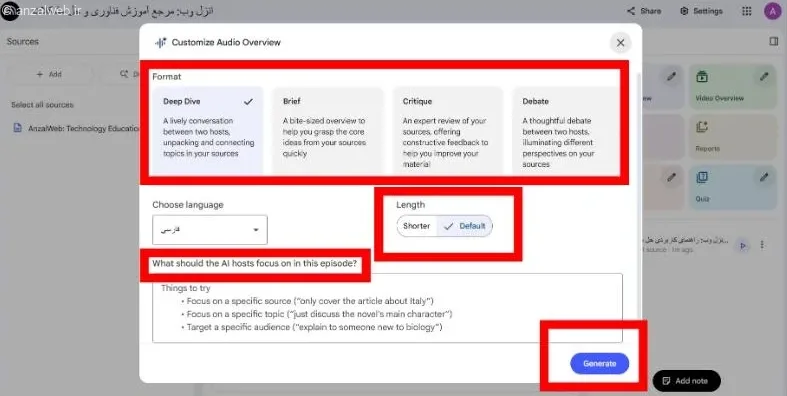
Task: Open more options for audio item
Action: (x=762, y=245)
